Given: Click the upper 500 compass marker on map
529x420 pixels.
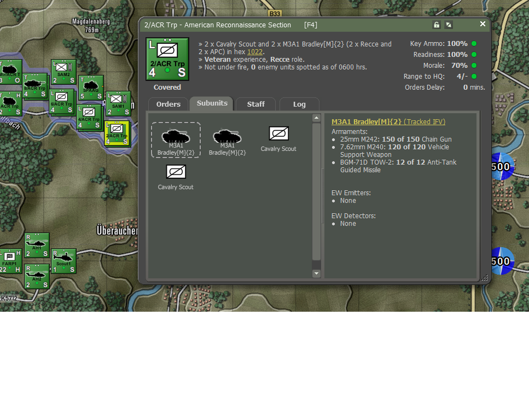Looking at the screenshot, I should click(x=501, y=166).
